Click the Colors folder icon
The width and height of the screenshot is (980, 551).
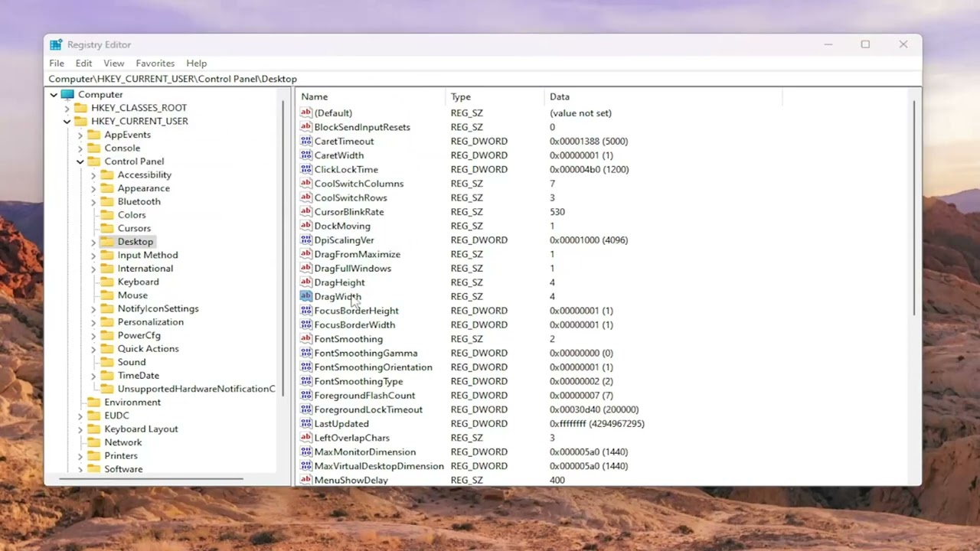[107, 215]
